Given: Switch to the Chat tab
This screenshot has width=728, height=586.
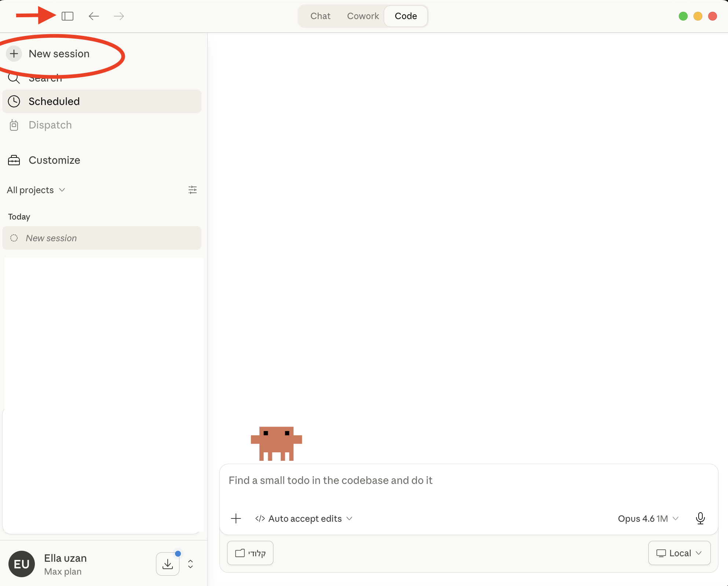Looking at the screenshot, I should pyautogui.click(x=320, y=16).
